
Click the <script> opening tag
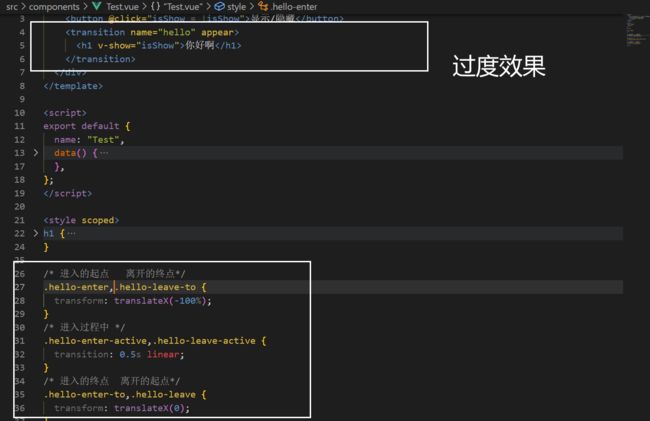(x=65, y=113)
